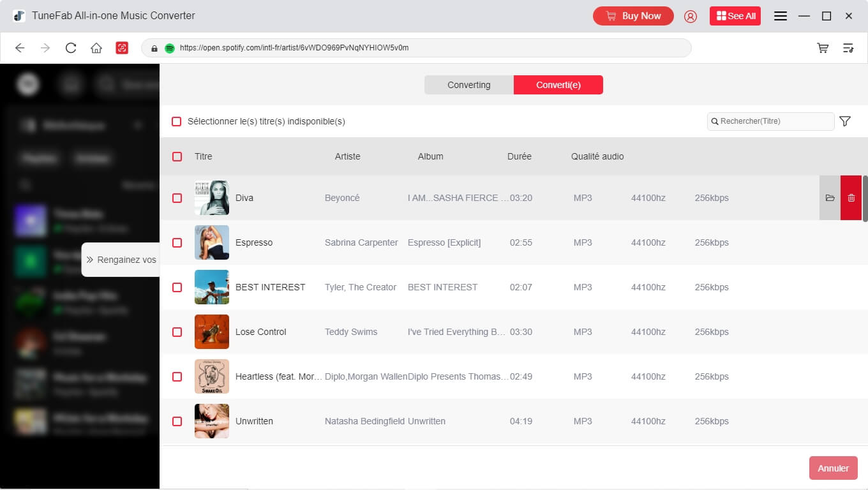Open the filter funnel icon
Screen dimensions: 868x490
point(845,121)
